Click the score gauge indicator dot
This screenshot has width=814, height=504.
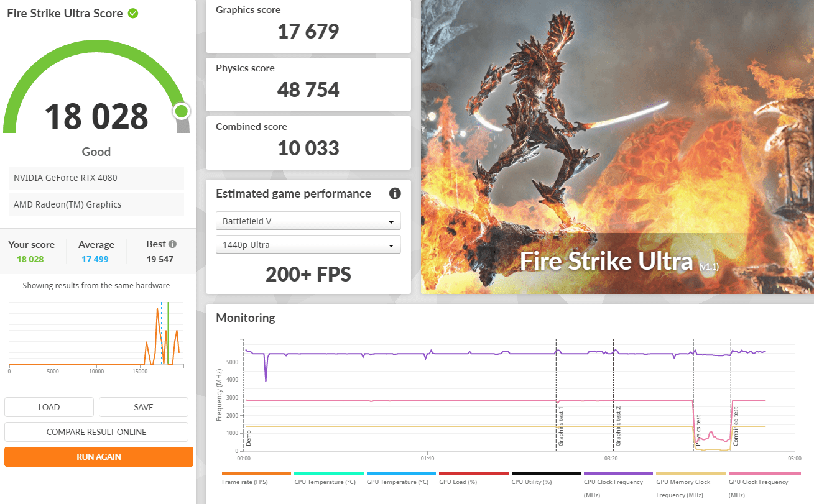181,111
